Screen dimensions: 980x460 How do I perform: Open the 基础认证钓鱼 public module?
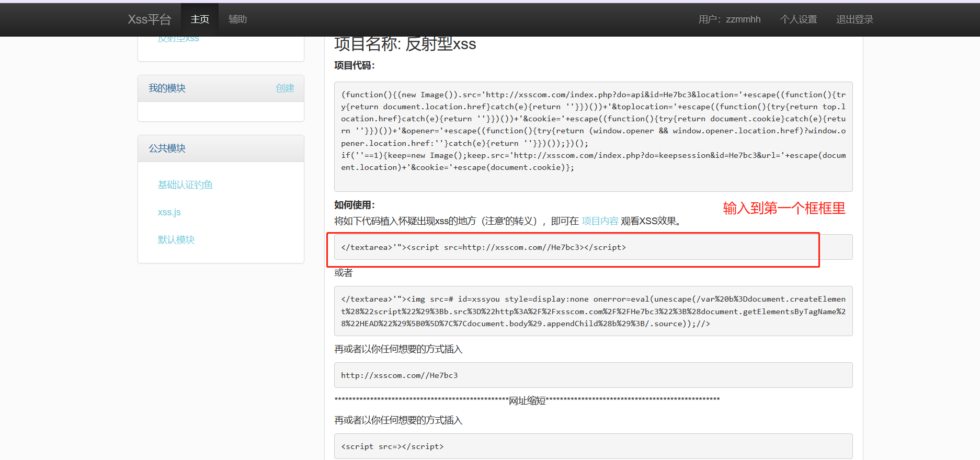[x=185, y=185]
